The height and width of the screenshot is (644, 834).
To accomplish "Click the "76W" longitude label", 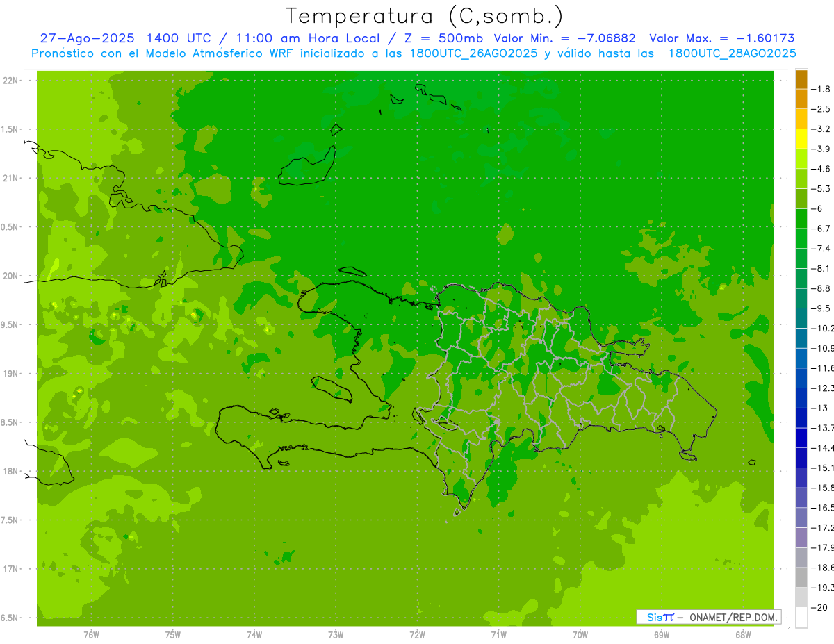I will click(91, 635).
